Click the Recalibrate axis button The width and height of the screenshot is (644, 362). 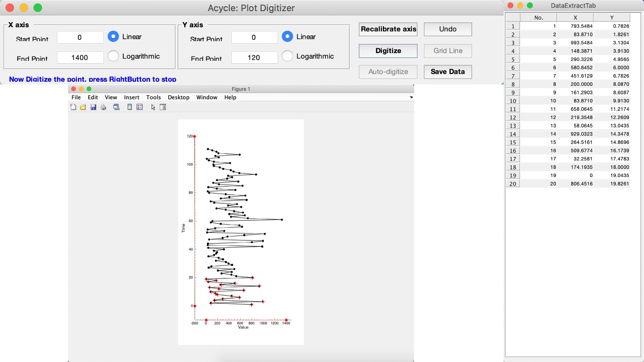coord(388,29)
